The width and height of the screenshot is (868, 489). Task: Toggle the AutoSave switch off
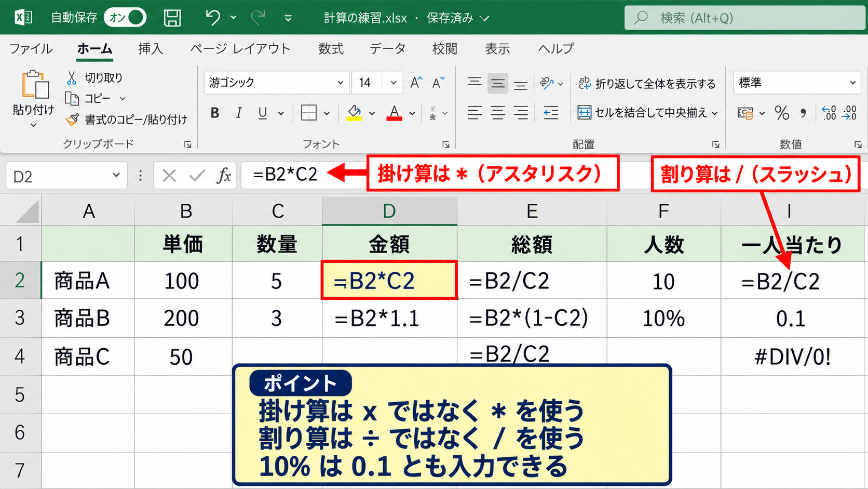(125, 18)
